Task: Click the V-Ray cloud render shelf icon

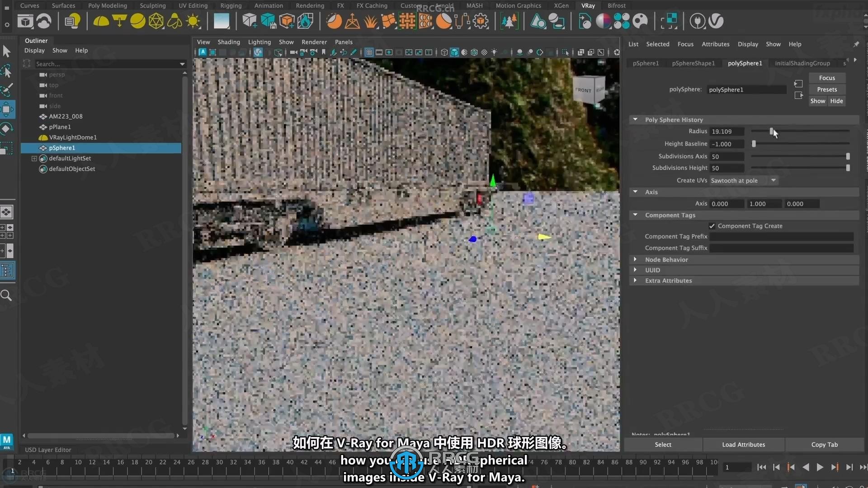Action: click(44, 21)
